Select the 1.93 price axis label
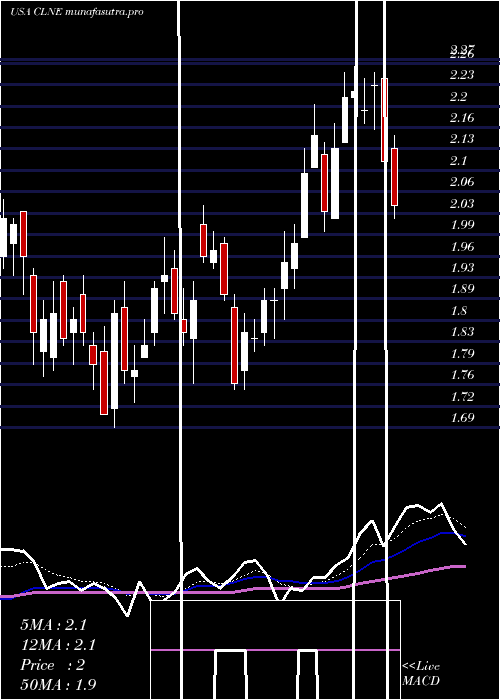This screenshot has width=500, height=700. pos(462,268)
